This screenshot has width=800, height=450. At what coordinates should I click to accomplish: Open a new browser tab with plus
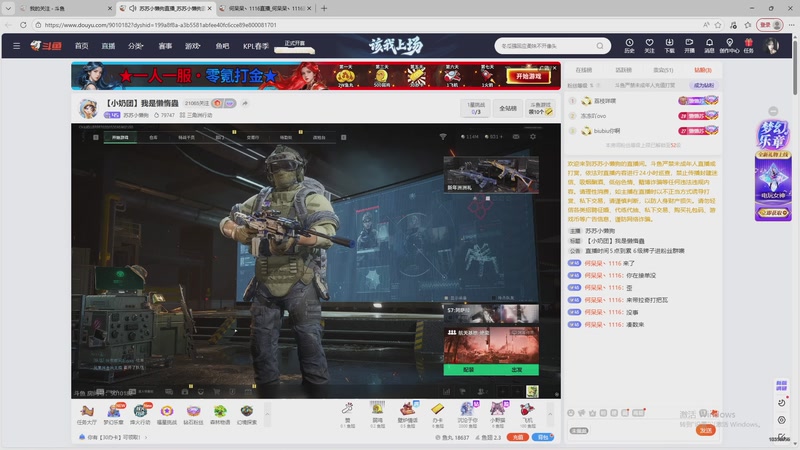click(323, 8)
